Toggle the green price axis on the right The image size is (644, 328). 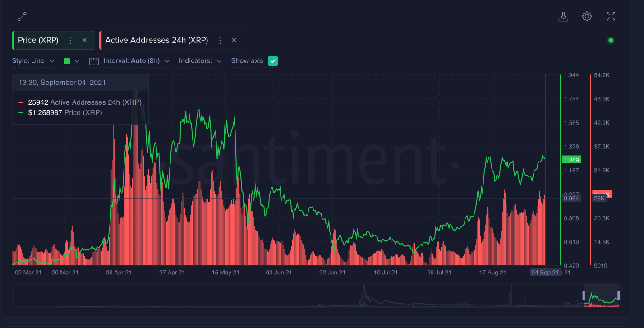(x=561, y=171)
